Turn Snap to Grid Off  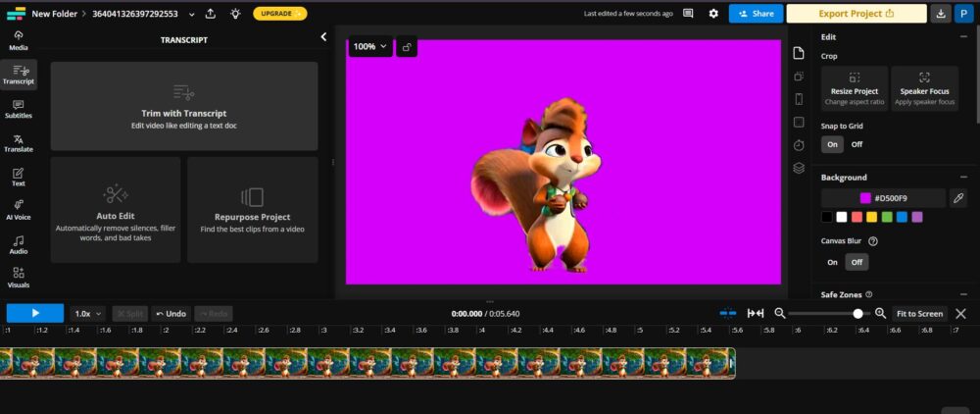pos(857,144)
